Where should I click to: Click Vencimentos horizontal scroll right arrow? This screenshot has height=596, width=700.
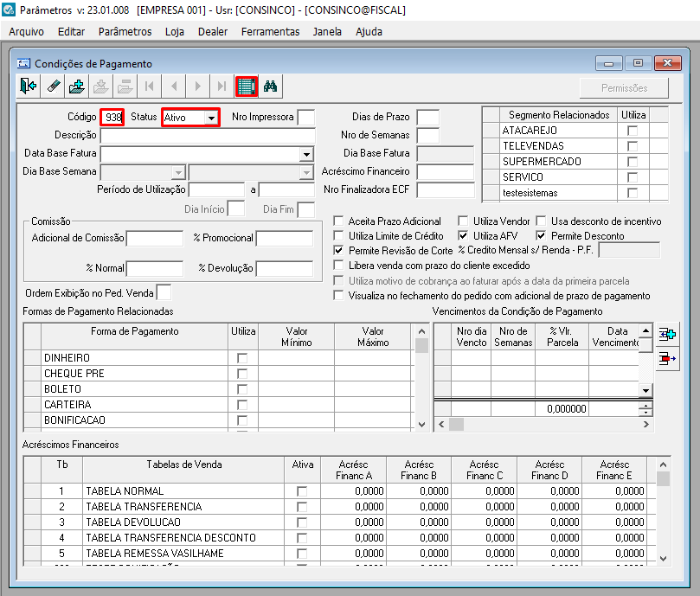pos(646,424)
